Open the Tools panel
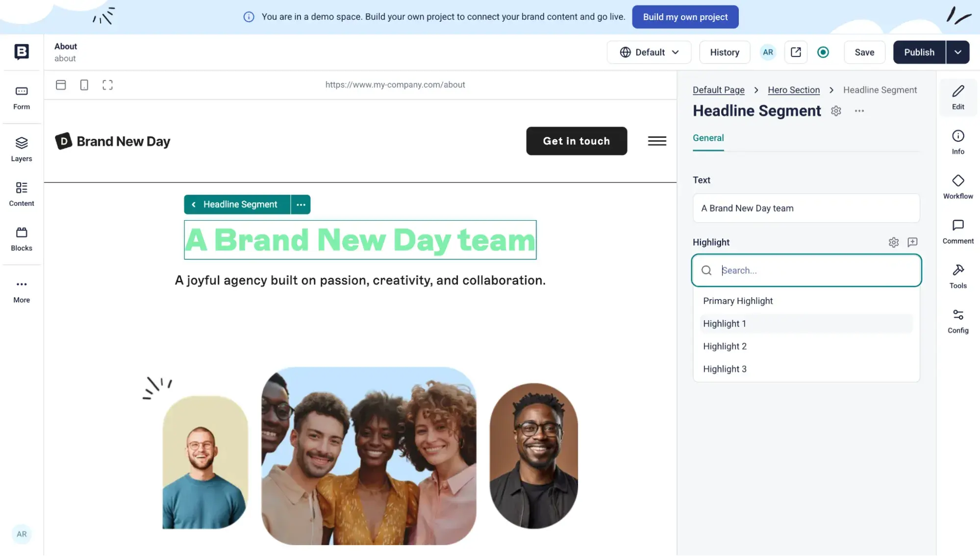The image size is (980, 556). pyautogui.click(x=957, y=276)
